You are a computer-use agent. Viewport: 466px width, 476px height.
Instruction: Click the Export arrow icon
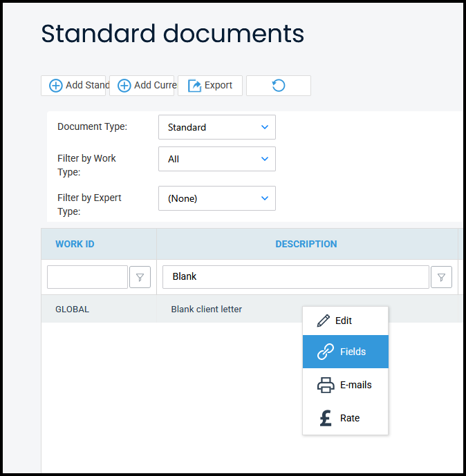point(195,86)
